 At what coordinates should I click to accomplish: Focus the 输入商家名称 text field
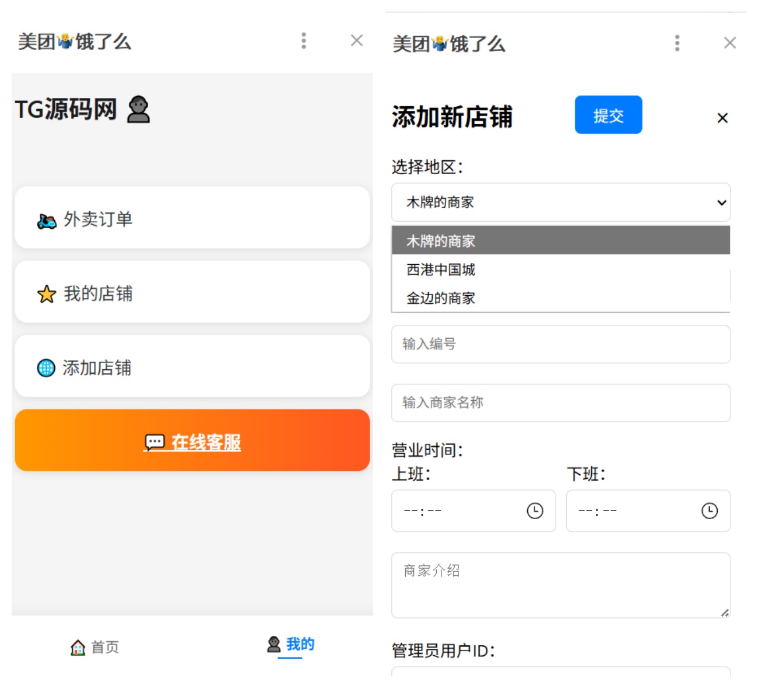[560, 402]
